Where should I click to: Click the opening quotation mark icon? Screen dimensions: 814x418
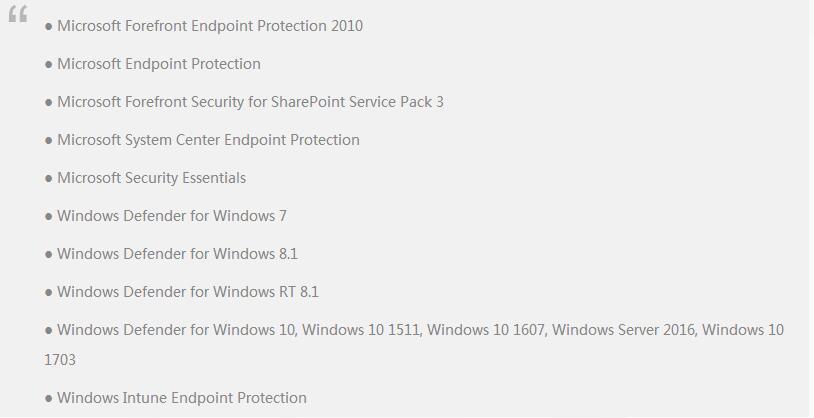(18, 14)
